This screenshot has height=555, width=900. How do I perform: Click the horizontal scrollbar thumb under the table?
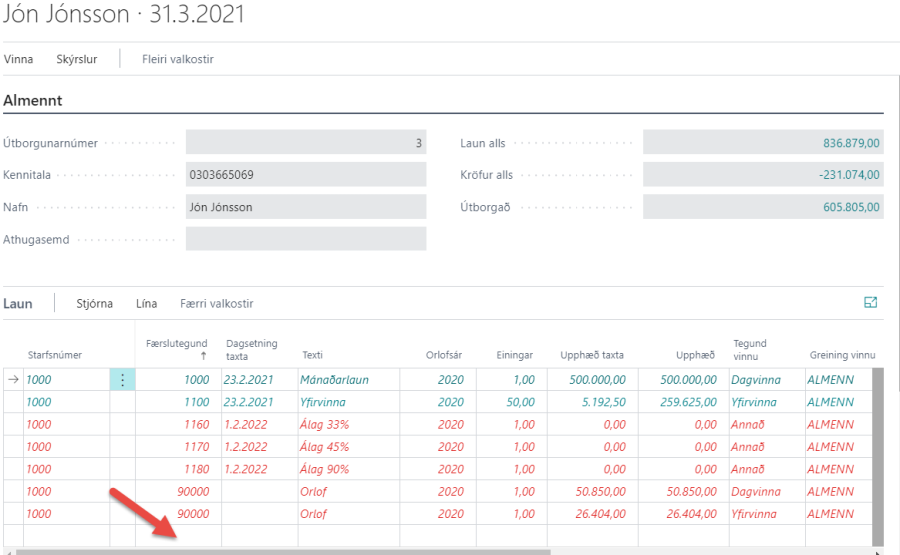pos(282,551)
